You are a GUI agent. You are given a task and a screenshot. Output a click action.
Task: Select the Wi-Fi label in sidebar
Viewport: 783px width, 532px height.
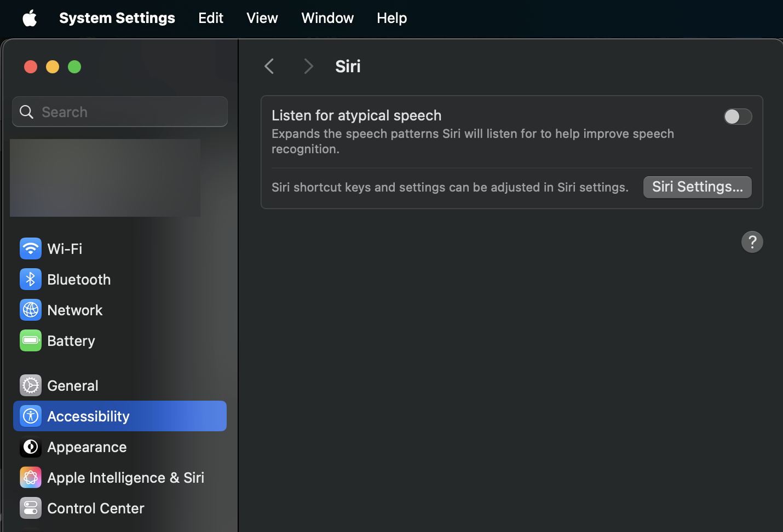click(65, 248)
